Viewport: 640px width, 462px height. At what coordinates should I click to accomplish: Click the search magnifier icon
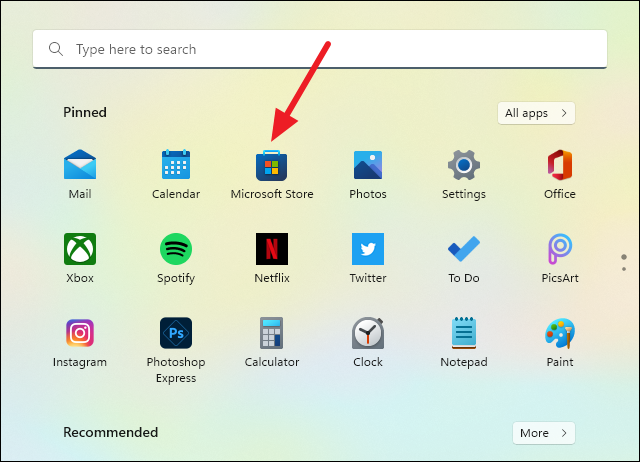pos(56,49)
